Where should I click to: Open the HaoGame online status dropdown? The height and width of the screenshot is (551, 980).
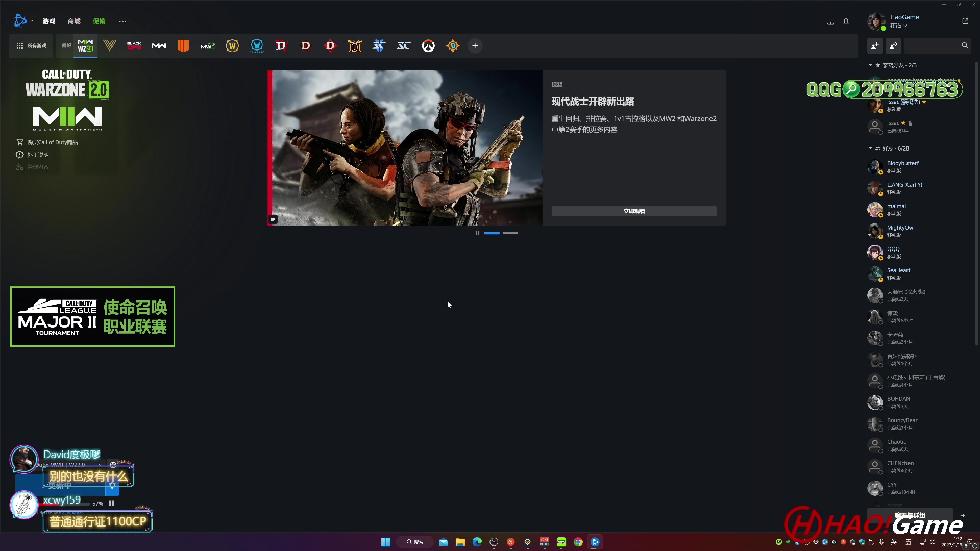click(x=899, y=26)
